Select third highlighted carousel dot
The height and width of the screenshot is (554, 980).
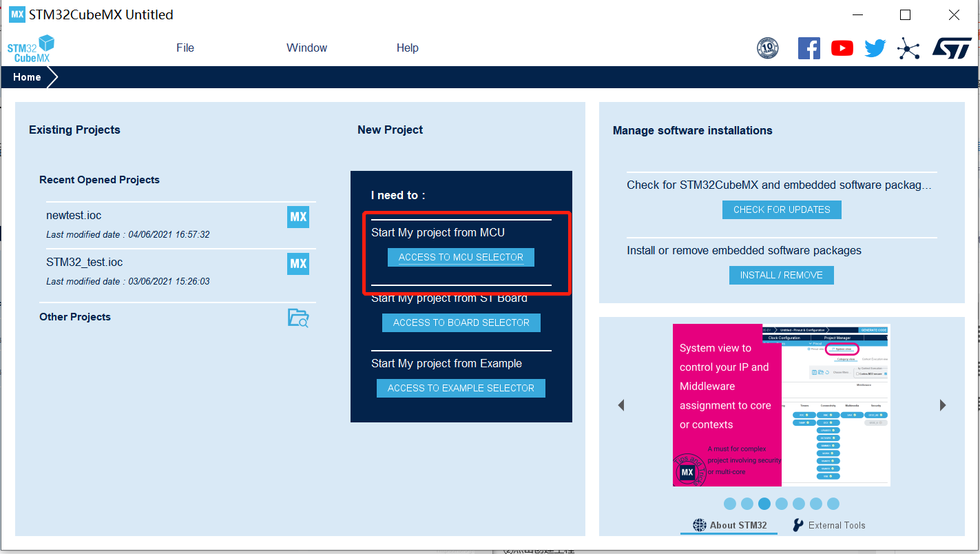tap(764, 504)
